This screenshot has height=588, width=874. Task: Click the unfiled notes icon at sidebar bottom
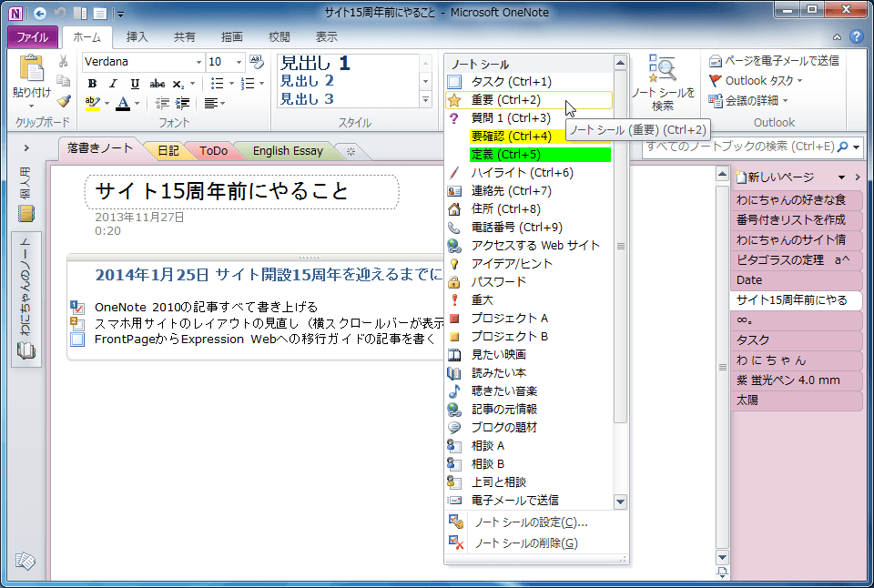25,560
